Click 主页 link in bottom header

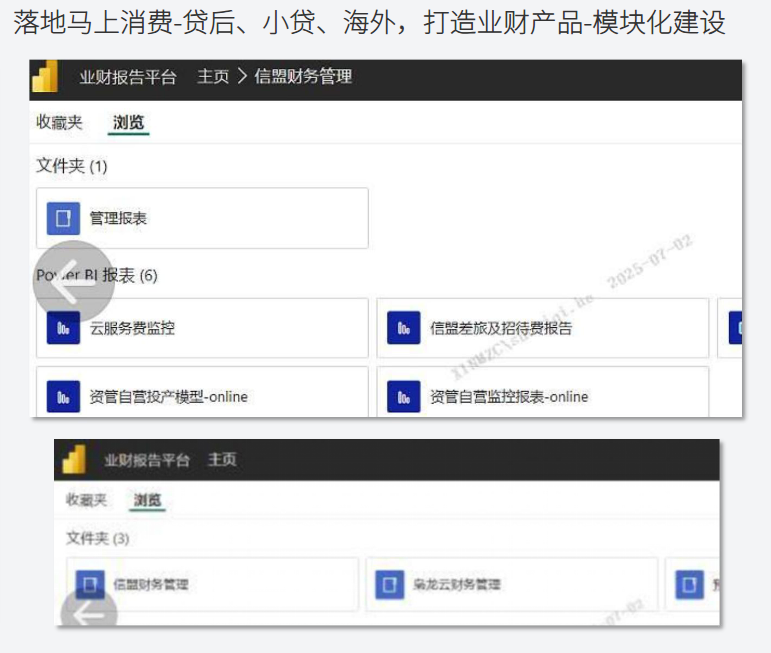pyautogui.click(x=222, y=460)
